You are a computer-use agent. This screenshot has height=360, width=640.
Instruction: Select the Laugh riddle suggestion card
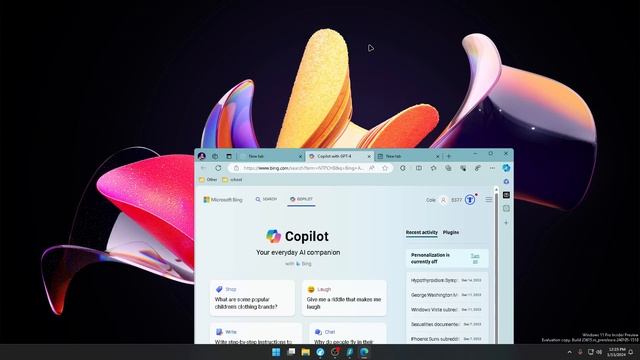pos(344,298)
